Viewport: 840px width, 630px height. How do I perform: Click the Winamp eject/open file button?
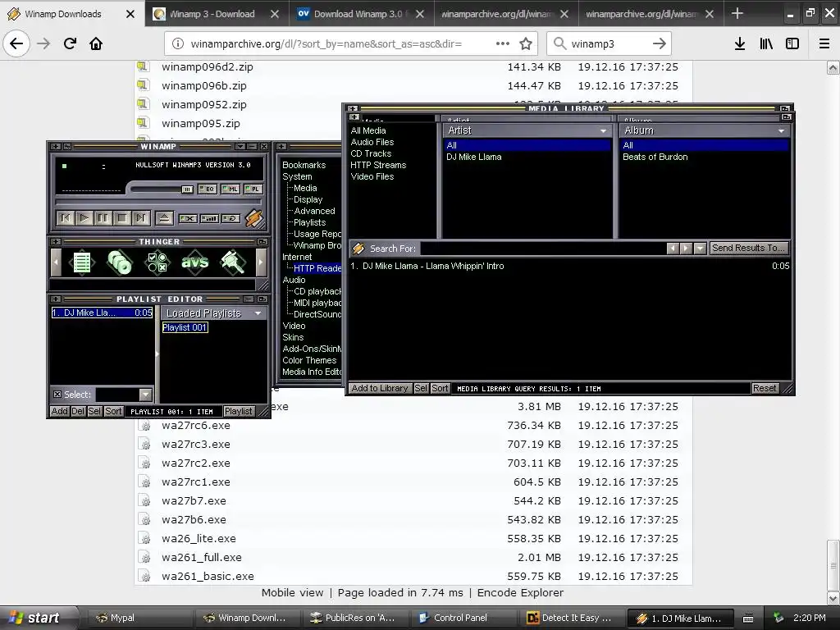pyautogui.click(x=164, y=218)
